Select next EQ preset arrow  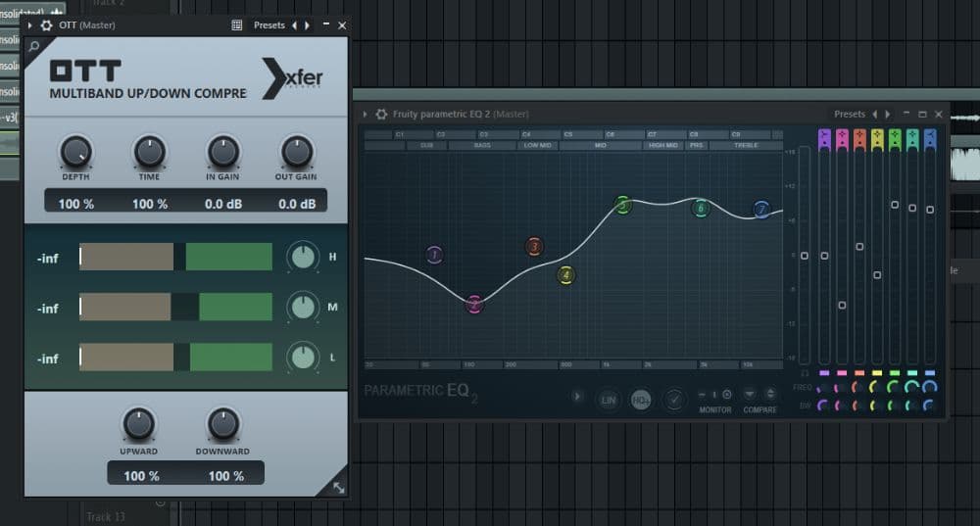click(x=888, y=114)
